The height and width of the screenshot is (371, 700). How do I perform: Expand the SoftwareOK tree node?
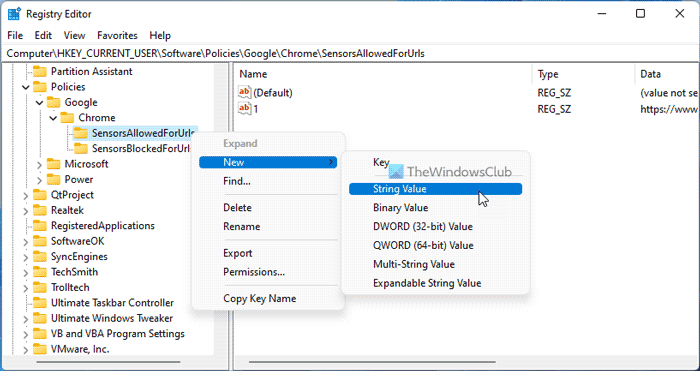[x=26, y=242]
